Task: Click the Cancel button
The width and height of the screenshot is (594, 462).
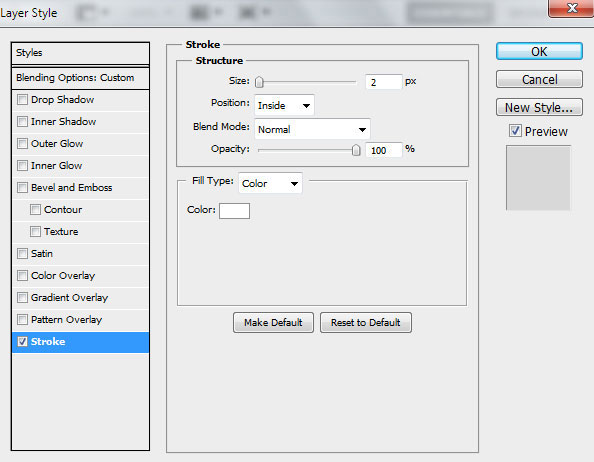Action: (x=539, y=79)
